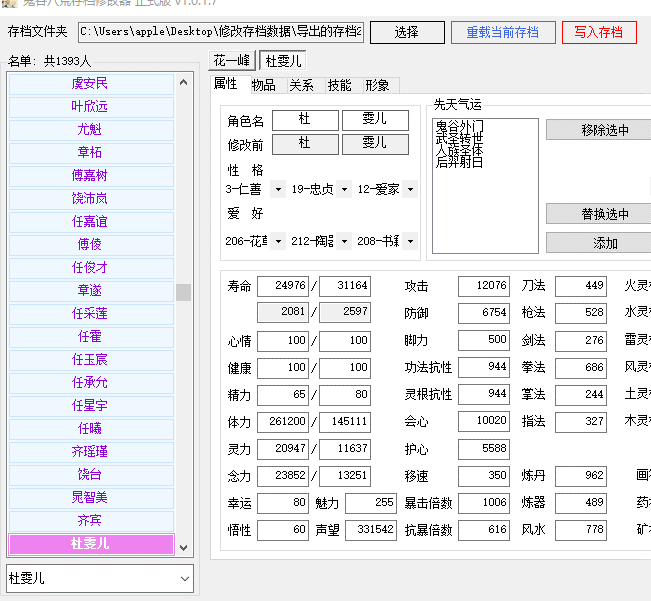The height and width of the screenshot is (601, 651).
Task: Click the 寿命 current value field 24976
Action: [x=283, y=286]
